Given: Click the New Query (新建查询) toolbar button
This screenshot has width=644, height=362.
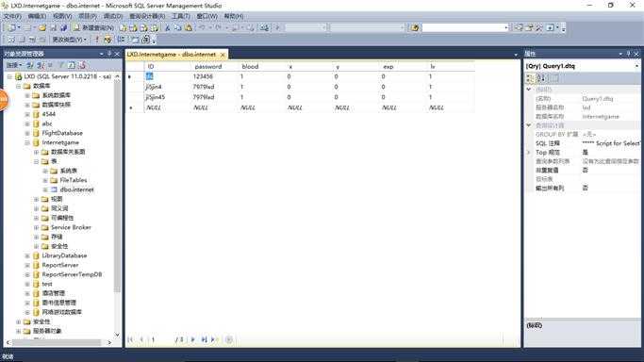Looking at the screenshot, I should pos(93,28).
